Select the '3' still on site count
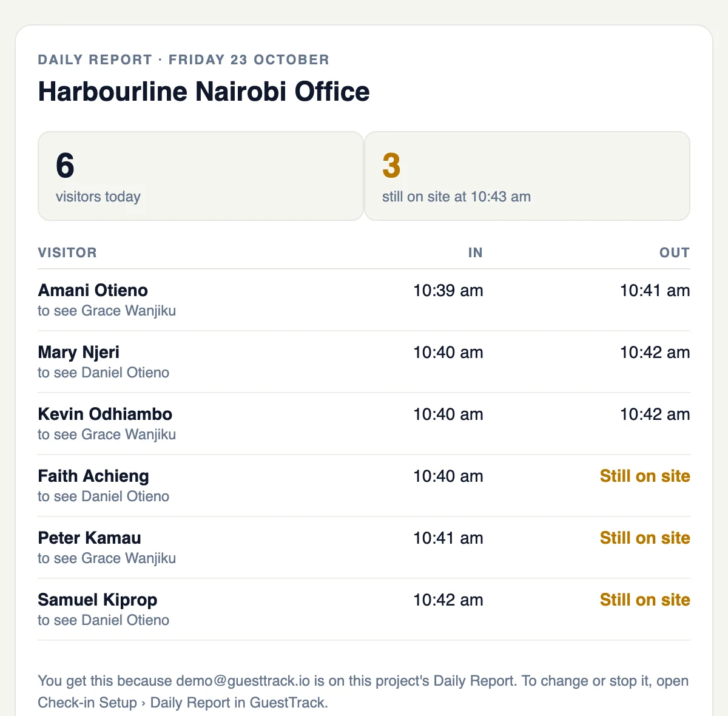Image resolution: width=728 pixels, height=716 pixels. click(391, 166)
